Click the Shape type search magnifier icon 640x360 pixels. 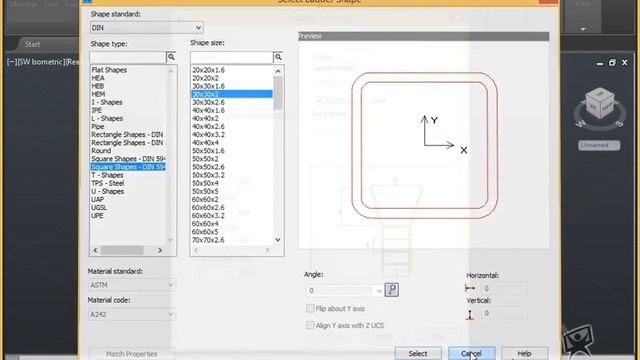pos(171,57)
